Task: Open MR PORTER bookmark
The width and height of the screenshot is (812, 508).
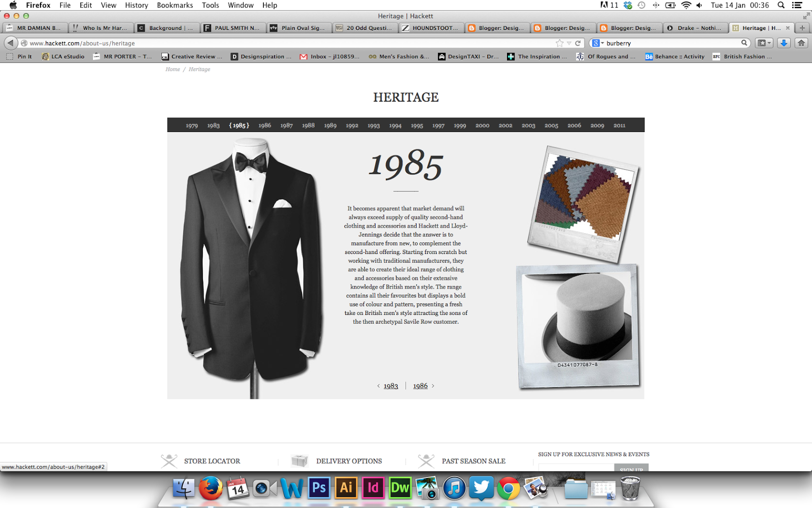Action: pyautogui.click(x=122, y=56)
